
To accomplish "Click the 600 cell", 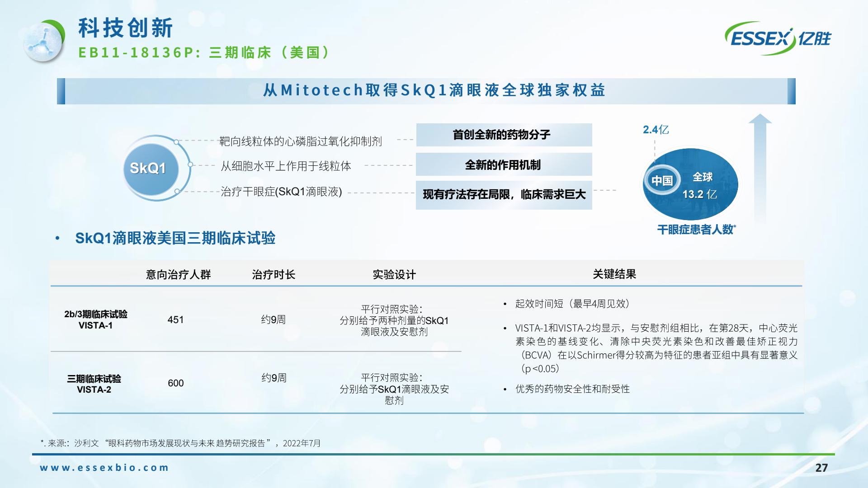I will [x=175, y=383].
